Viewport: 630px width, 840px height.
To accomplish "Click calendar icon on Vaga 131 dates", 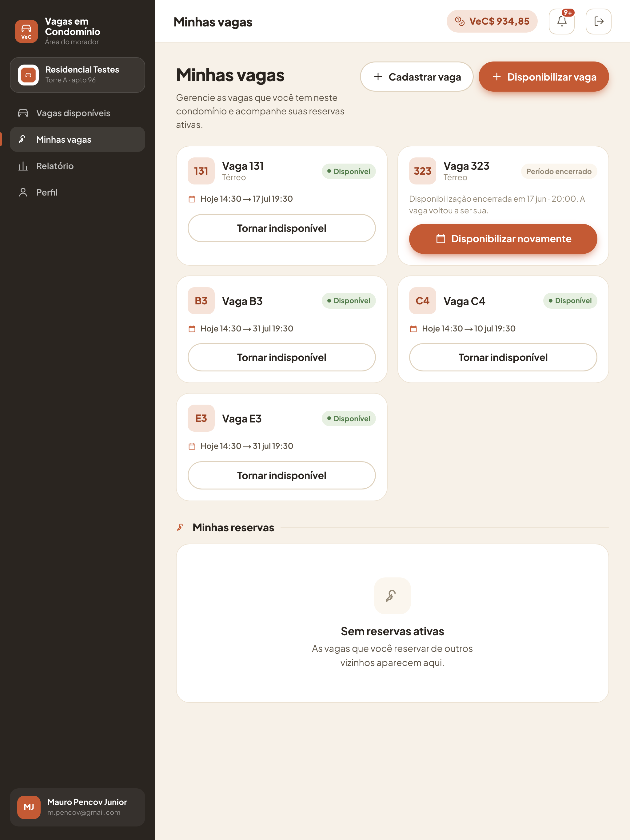I will point(192,199).
